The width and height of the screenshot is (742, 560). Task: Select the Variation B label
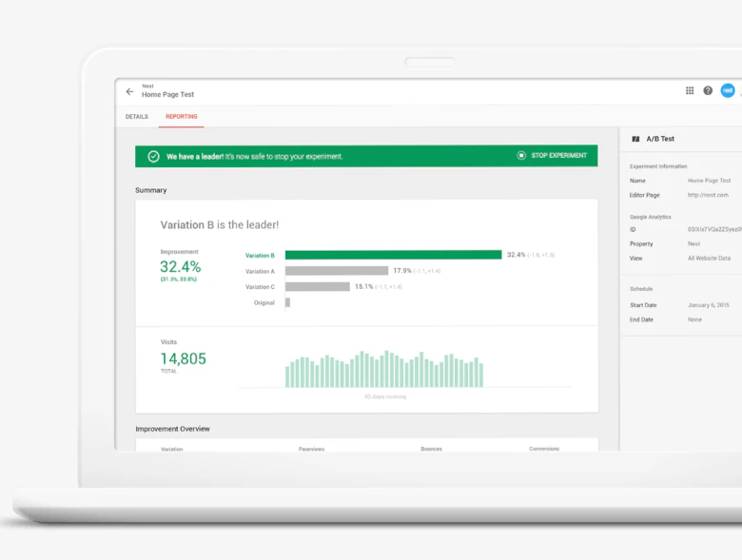click(x=260, y=256)
